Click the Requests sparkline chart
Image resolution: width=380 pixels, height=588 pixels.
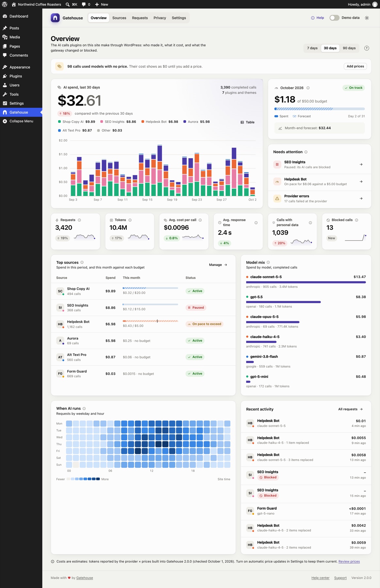tap(85, 237)
